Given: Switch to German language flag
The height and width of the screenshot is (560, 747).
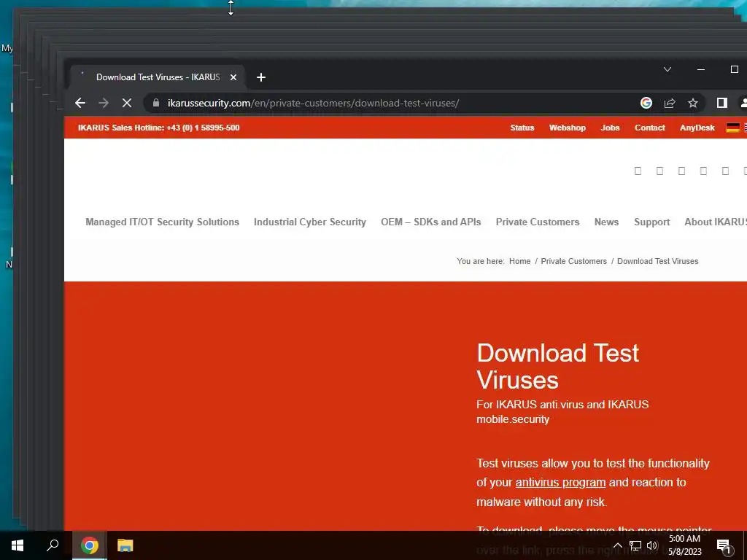Looking at the screenshot, I should coord(732,128).
